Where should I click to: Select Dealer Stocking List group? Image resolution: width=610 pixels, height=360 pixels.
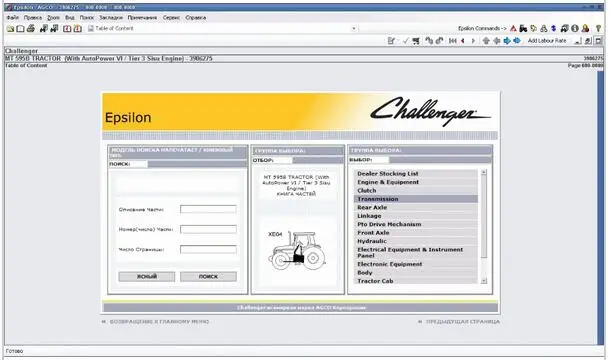coord(415,174)
